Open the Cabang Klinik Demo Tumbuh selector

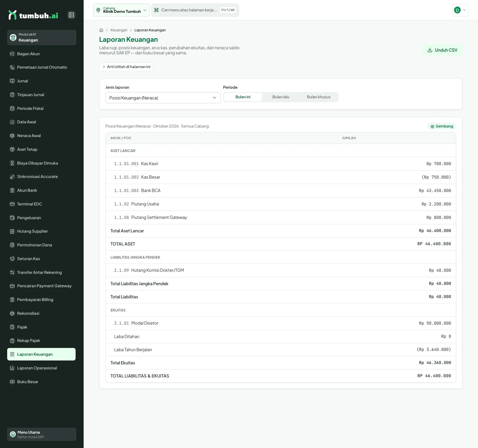pyautogui.click(x=121, y=10)
